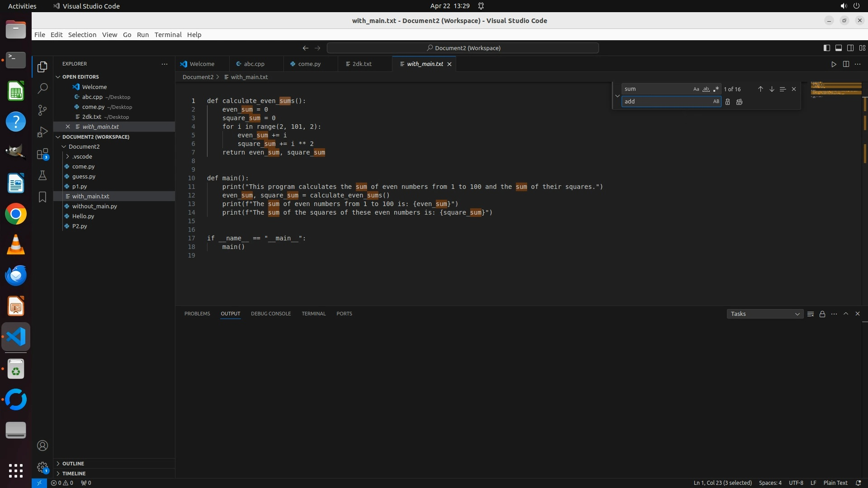Click Plain Text language mode in status bar
868x488 pixels.
(835, 483)
